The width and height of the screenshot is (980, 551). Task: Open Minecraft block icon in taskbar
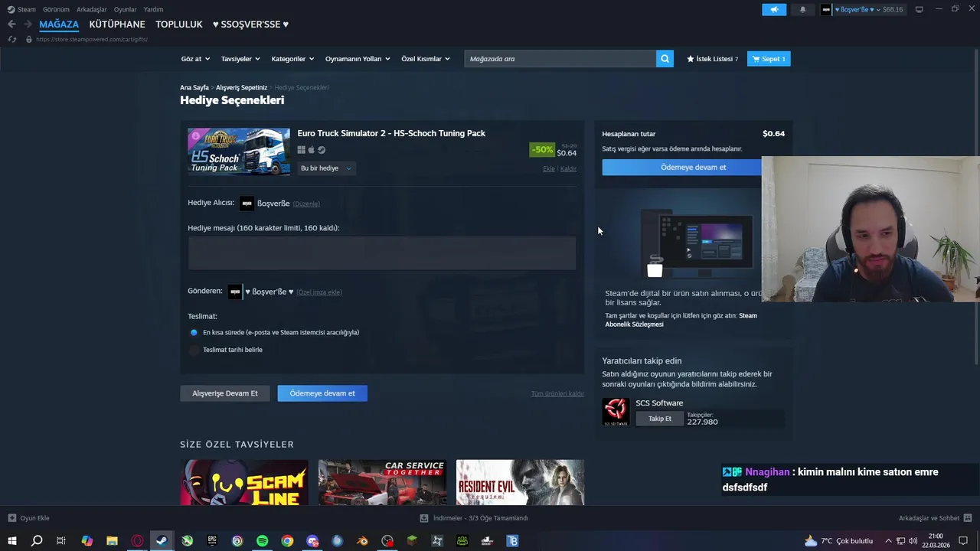click(412, 541)
